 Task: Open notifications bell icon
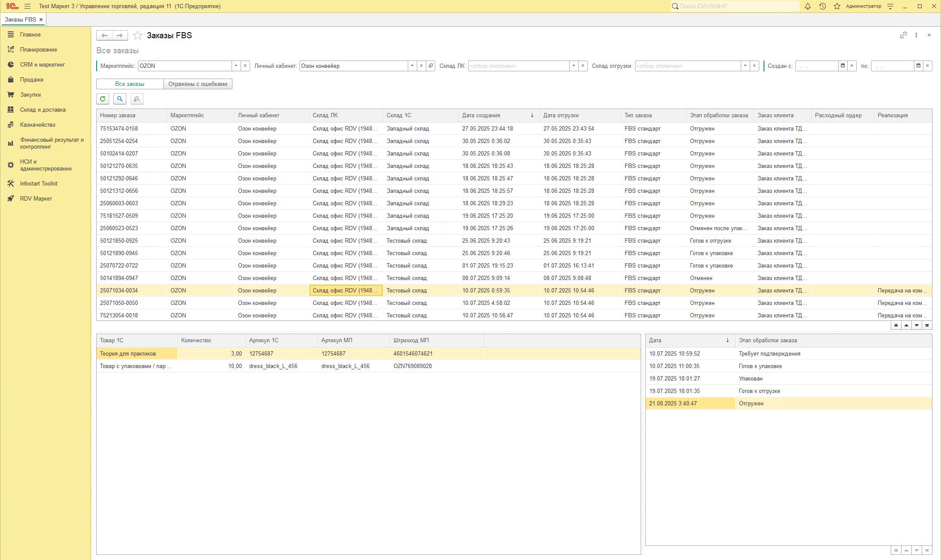click(808, 6)
